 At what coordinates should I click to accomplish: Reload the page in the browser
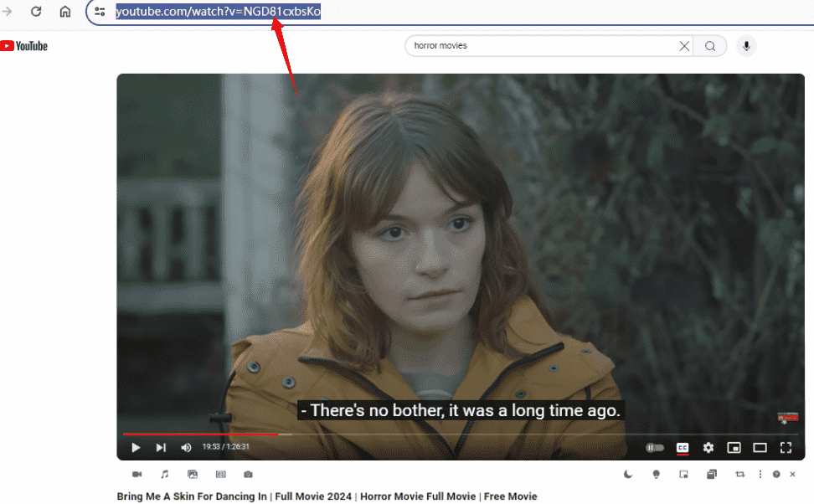[x=36, y=12]
